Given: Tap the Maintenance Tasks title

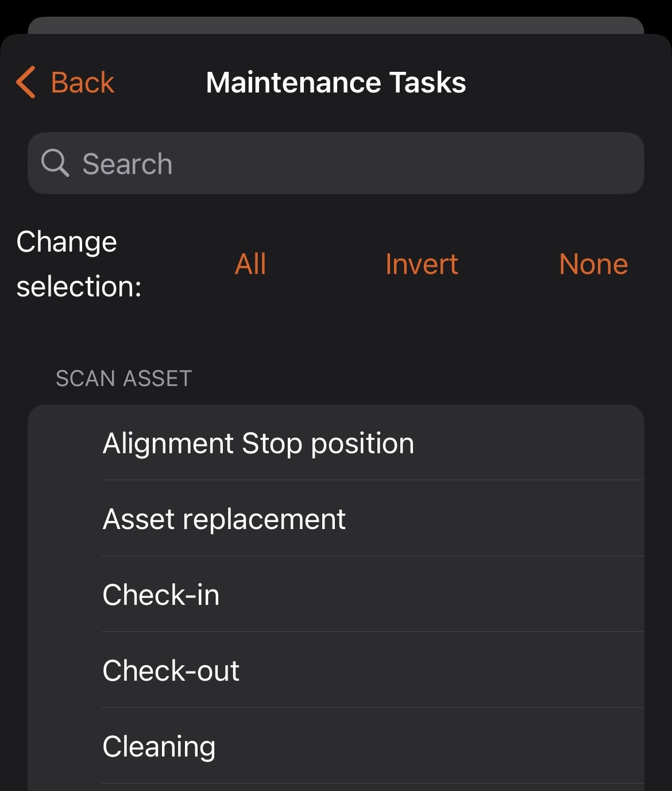Looking at the screenshot, I should (336, 82).
